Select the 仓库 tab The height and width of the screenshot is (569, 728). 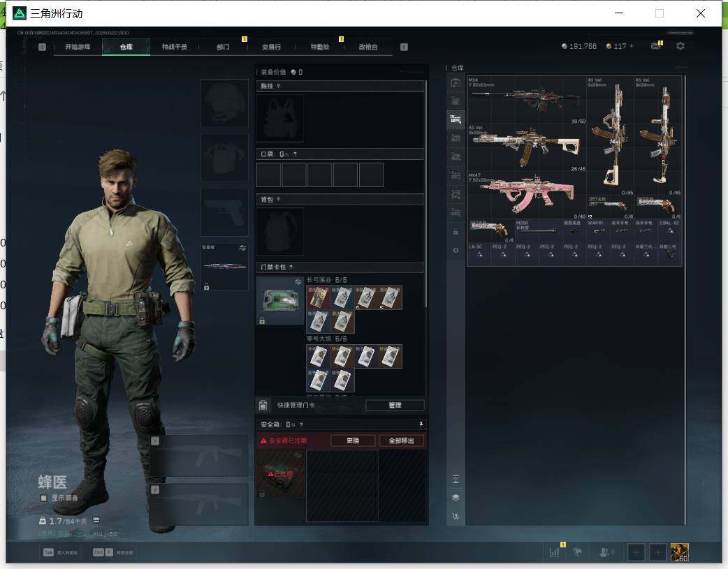click(126, 47)
